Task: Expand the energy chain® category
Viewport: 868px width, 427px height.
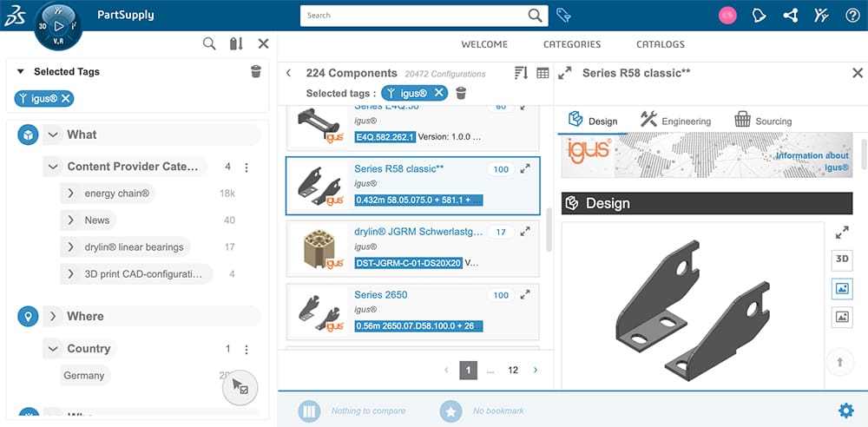Action: pyautogui.click(x=70, y=194)
